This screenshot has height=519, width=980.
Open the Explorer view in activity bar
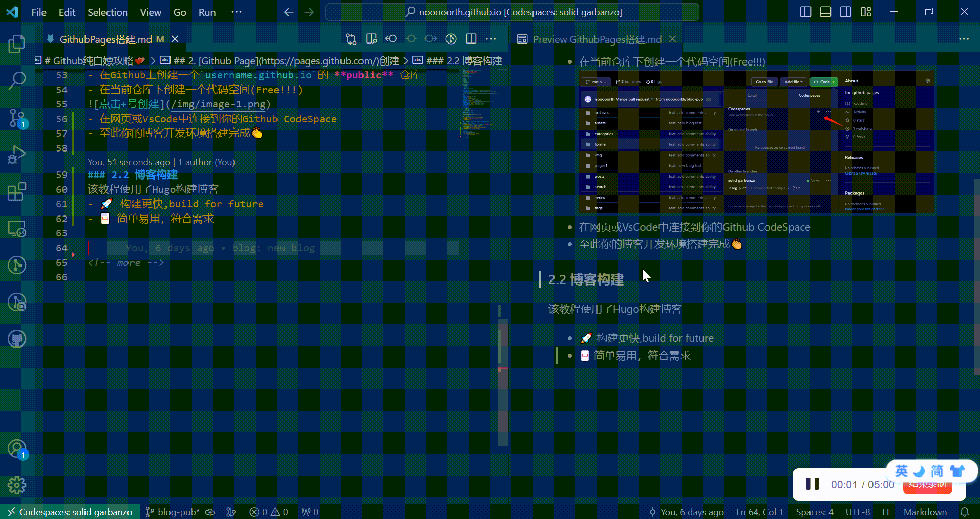click(17, 44)
